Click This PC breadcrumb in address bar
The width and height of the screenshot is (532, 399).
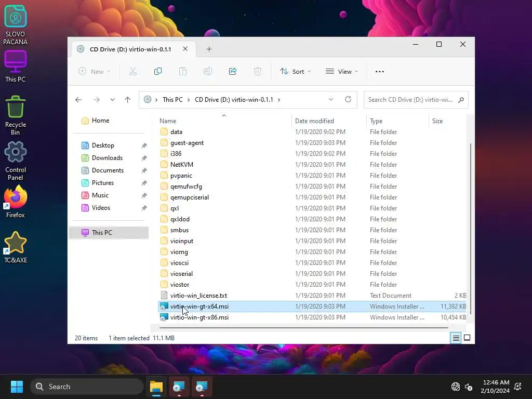[x=172, y=100]
